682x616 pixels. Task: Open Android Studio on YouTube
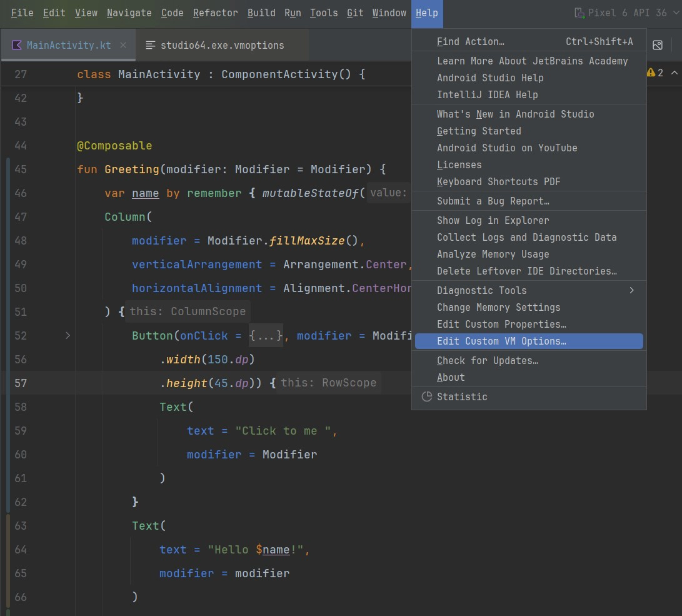click(529, 148)
